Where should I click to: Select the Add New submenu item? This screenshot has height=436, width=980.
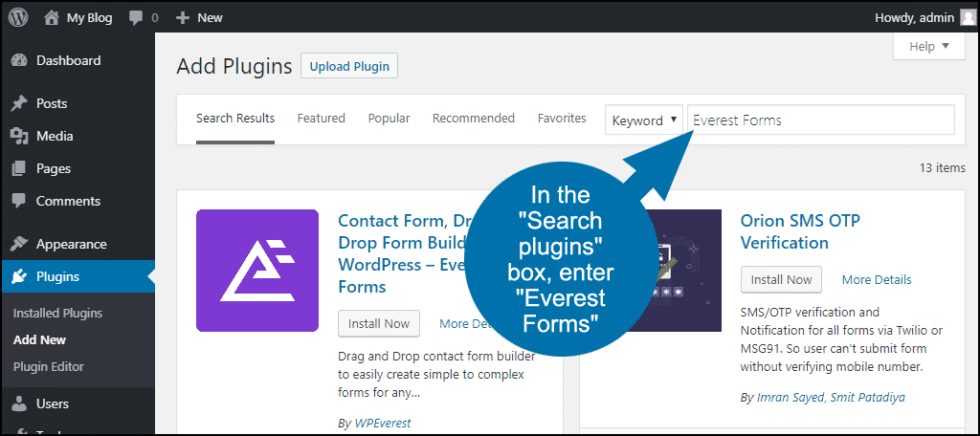tap(39, 340)
